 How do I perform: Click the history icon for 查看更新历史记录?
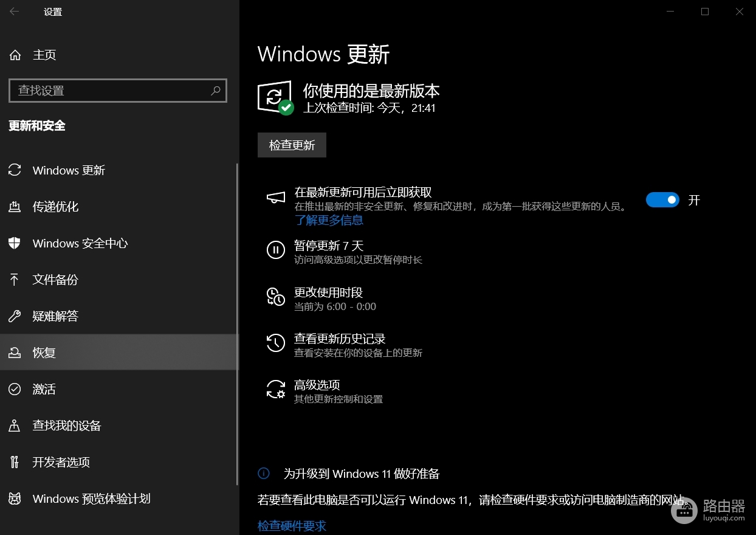point(276,343)
